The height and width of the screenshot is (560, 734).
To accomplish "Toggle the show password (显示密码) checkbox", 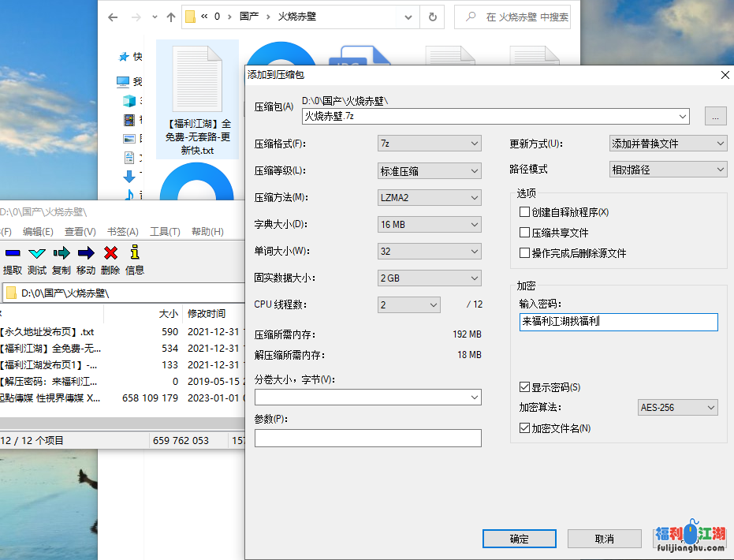I will pos(525,387).
